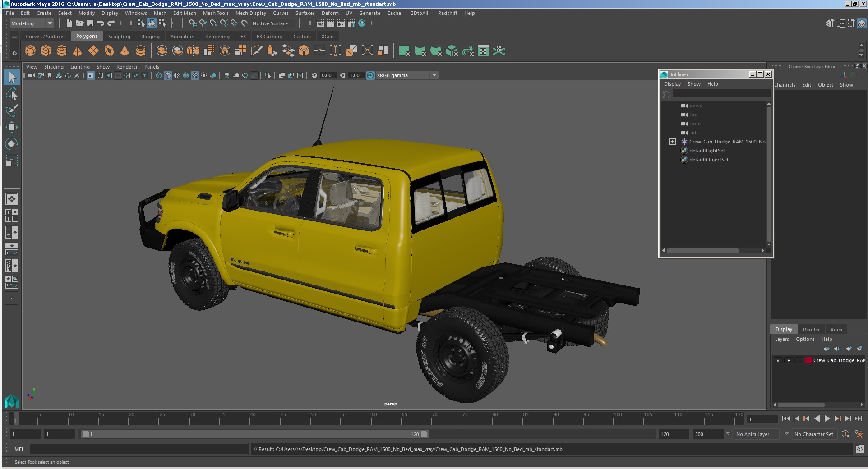Create a polygon cylinder from the shelf
Viewport: 868px width, 469px height.
[62, 51]
